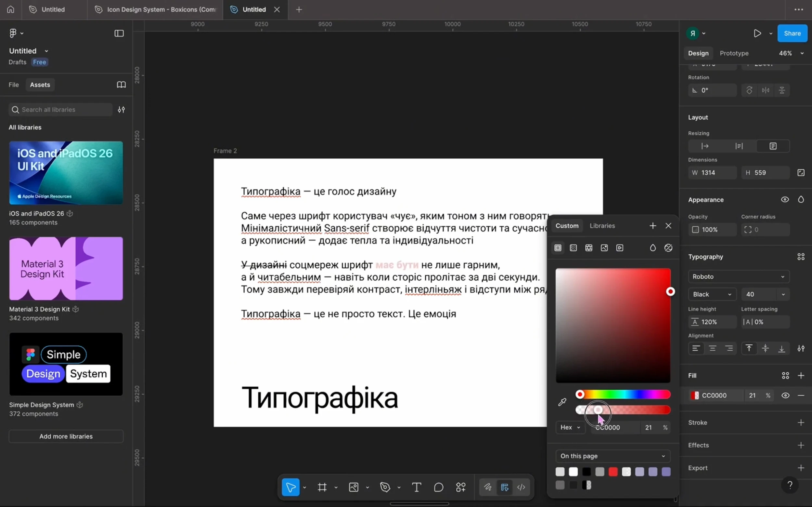
Task: Open the Figma main menu logo
Action: point(13,33)
